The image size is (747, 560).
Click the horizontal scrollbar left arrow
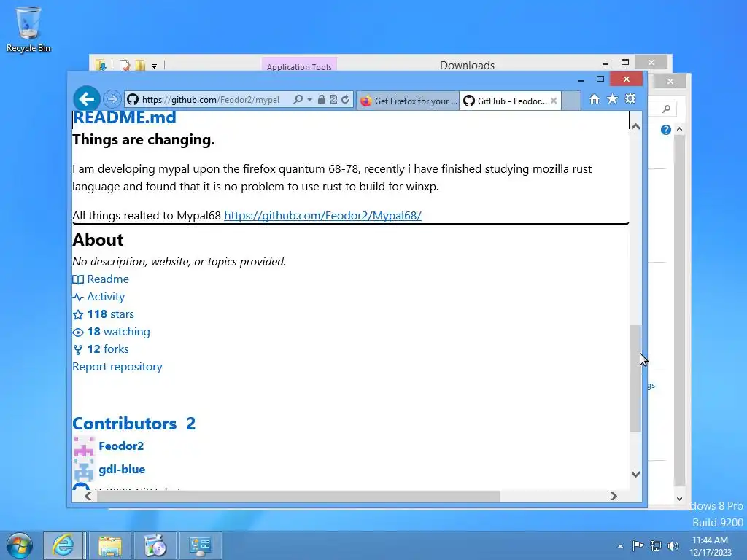click(88, 496)
